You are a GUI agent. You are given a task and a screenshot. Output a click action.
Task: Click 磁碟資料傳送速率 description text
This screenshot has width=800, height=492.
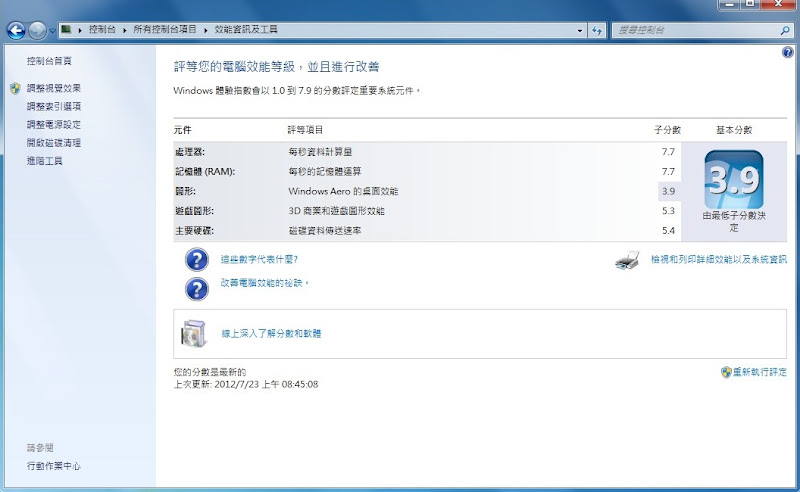325,231
